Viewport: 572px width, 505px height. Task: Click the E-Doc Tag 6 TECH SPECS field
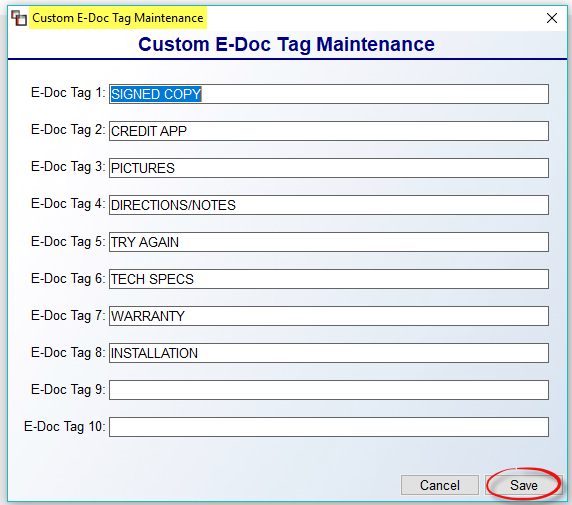pos(329,279)
